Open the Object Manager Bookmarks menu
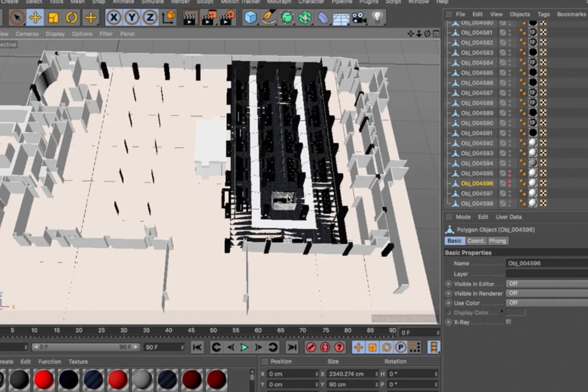The width and height of the screenshot is (588, 392). (x=571, y=14)
